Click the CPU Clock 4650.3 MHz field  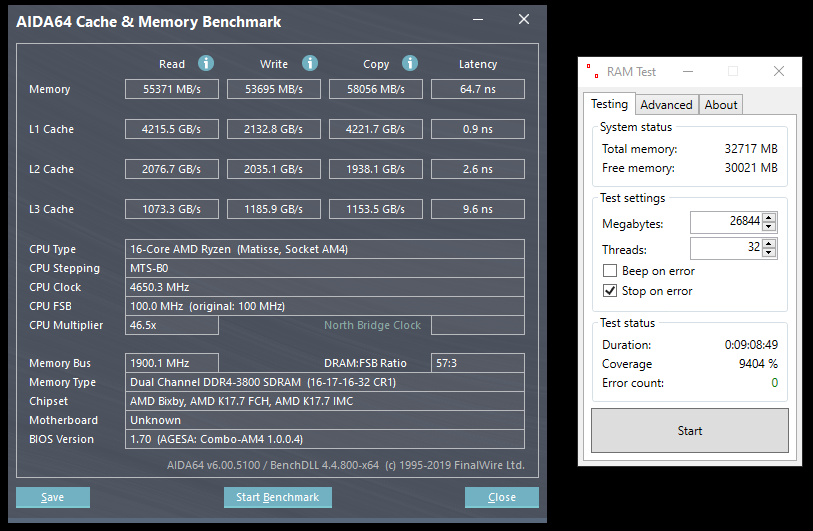pyautogui.click(x=325, y=287)
